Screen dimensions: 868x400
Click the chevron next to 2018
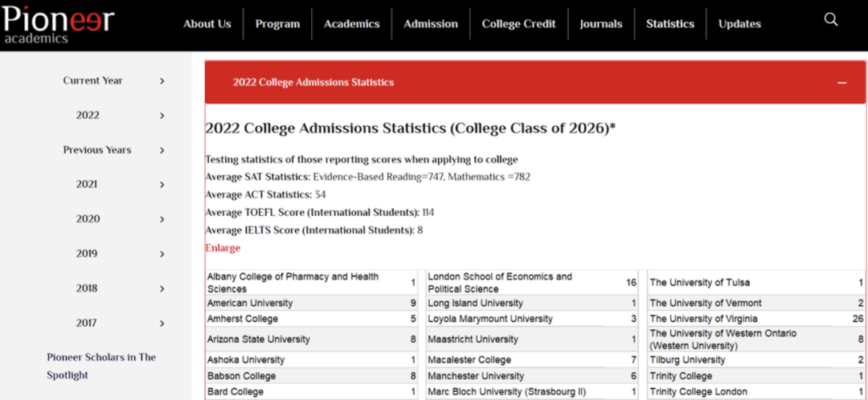coord(162,288)
